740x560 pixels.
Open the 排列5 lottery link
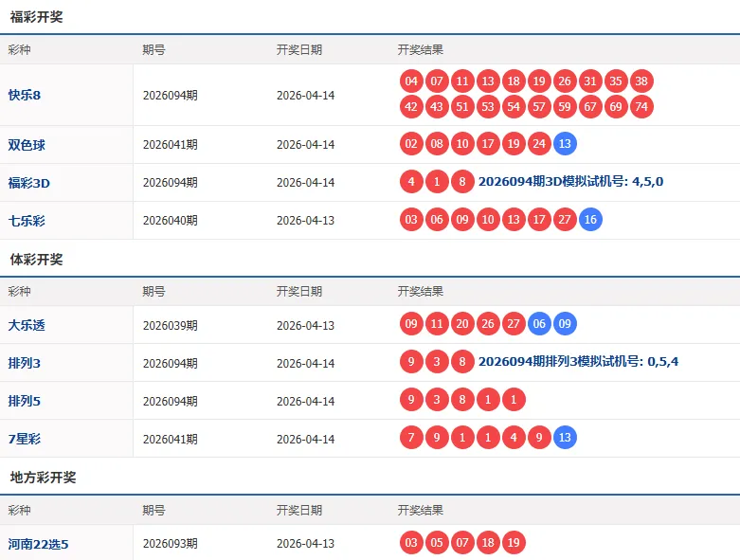[x=24, y=402]
